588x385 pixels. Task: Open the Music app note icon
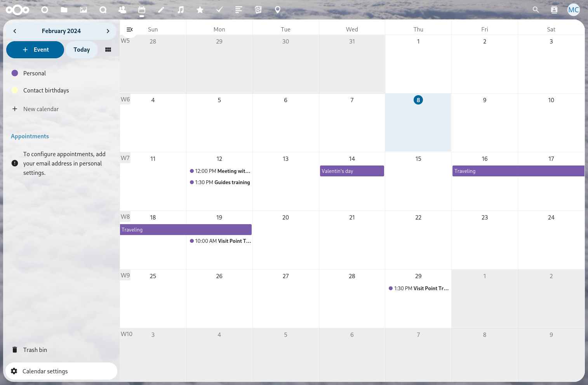pyautogui.click(x=181, y=10)
